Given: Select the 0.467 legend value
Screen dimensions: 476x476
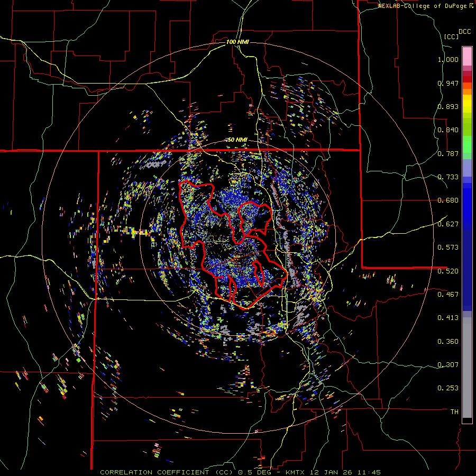Looking at the screenshot, I should tap(448, 294).
